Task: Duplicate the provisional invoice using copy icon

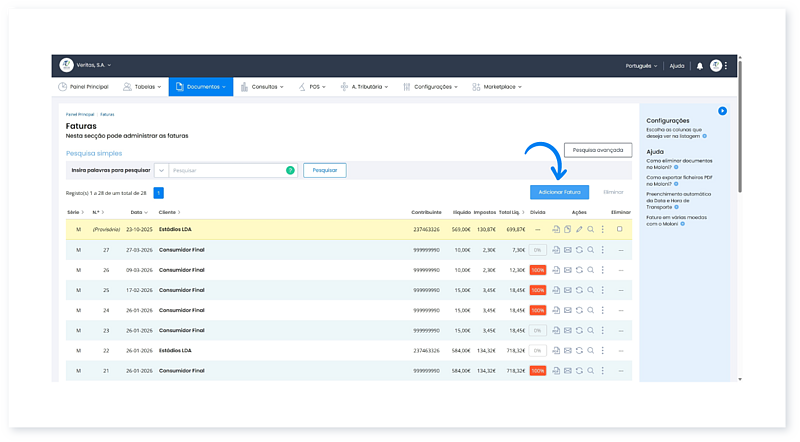Action: coord(567,230)
